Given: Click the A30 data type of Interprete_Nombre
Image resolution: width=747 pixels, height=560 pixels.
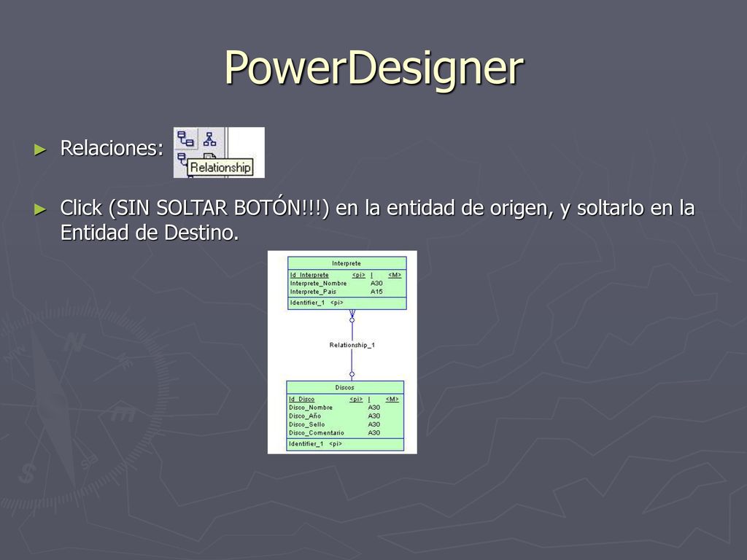Looking at the screenshot, I should point(376,284).
